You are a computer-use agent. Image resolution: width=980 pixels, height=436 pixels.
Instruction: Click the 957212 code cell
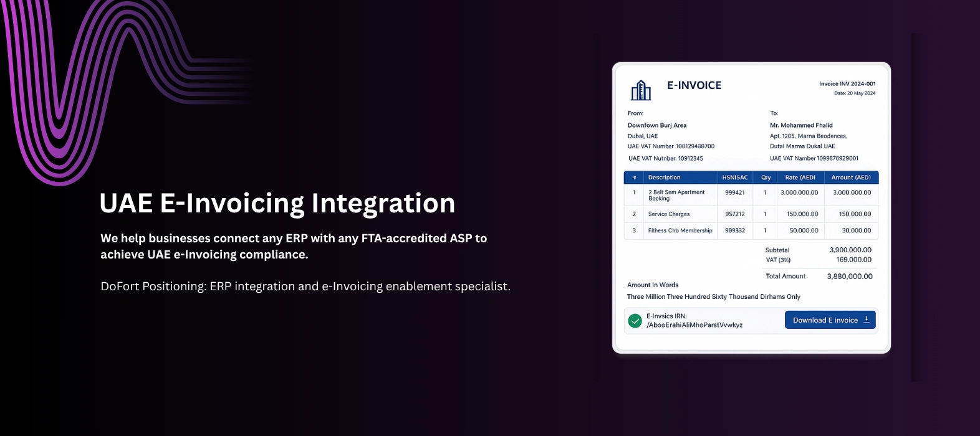point(735,214)
